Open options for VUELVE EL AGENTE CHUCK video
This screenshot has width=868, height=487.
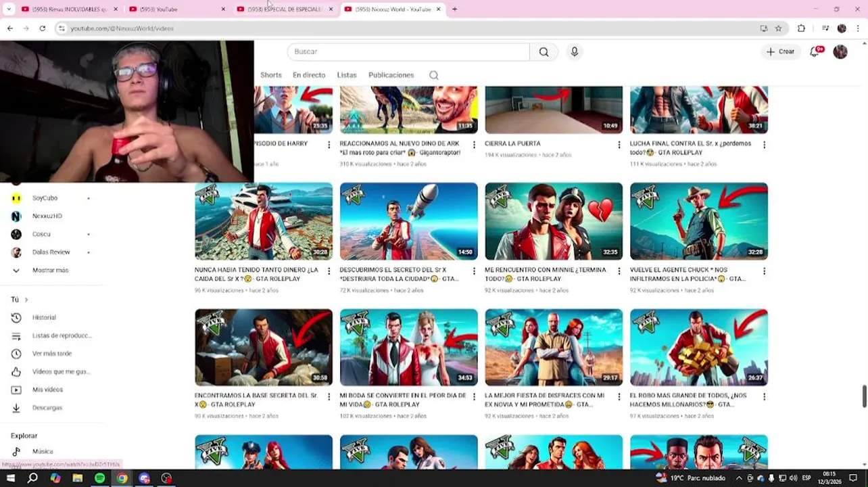[764, 271]
